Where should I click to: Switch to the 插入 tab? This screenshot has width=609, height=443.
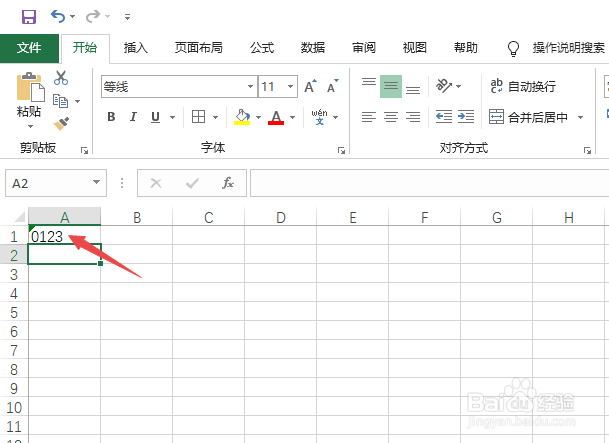click(x=136, y=48)
